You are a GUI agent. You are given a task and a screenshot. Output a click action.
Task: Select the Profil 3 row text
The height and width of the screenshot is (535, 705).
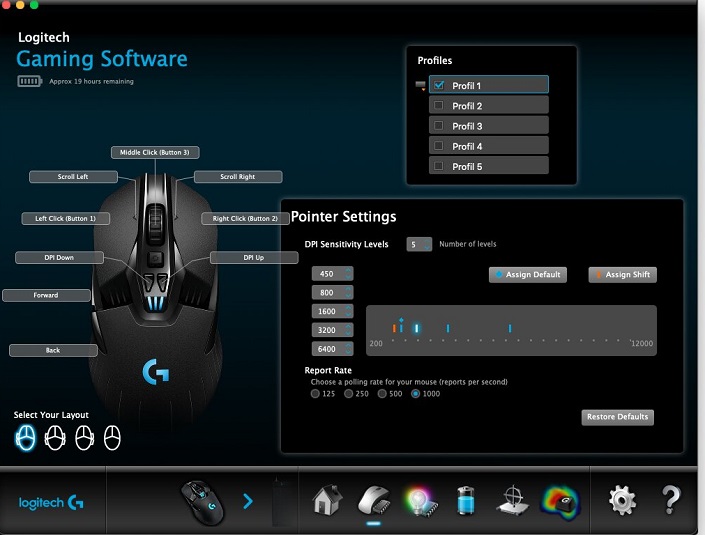[x=467, y=126]
